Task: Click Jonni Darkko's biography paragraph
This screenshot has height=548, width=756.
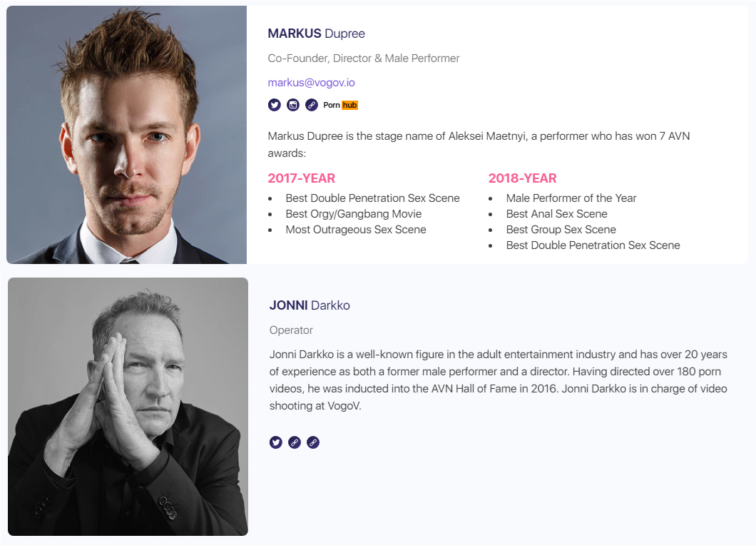Action: [499, 380]
